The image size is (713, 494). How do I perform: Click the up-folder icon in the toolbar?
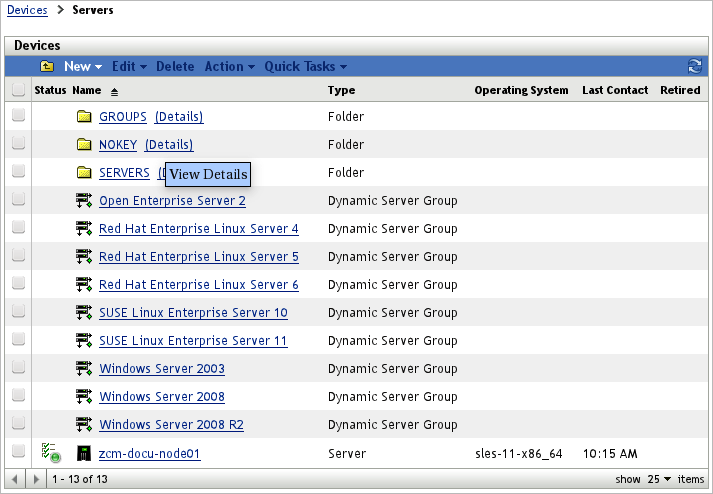pyautogui.click(x=47, y=67)
